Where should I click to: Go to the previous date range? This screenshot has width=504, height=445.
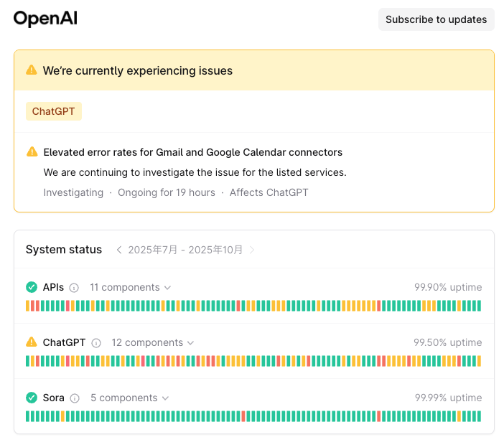[119, 250]
